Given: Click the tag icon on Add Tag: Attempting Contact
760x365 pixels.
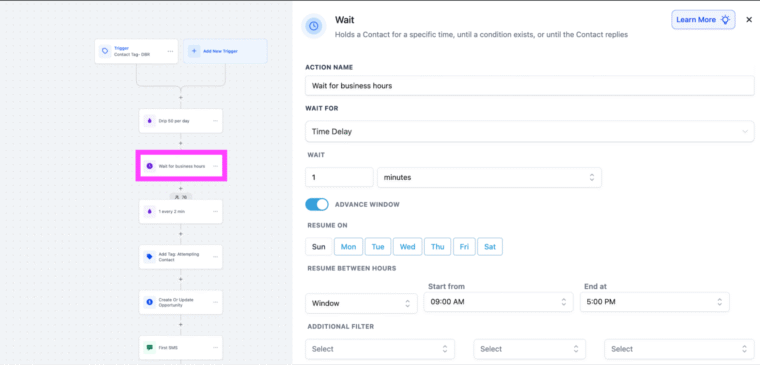Looking at the screenshot, I should coord(149,257).
